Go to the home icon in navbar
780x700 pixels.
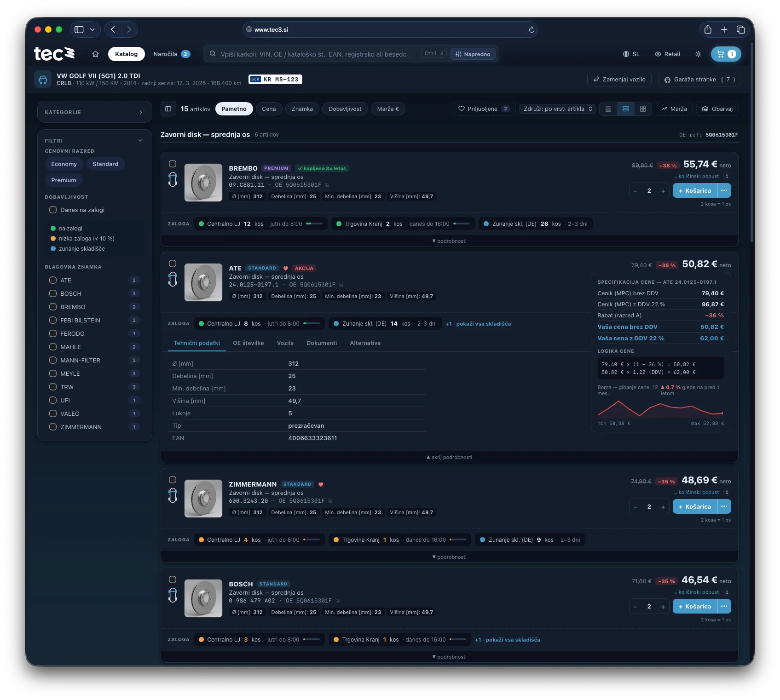[95, 54]
